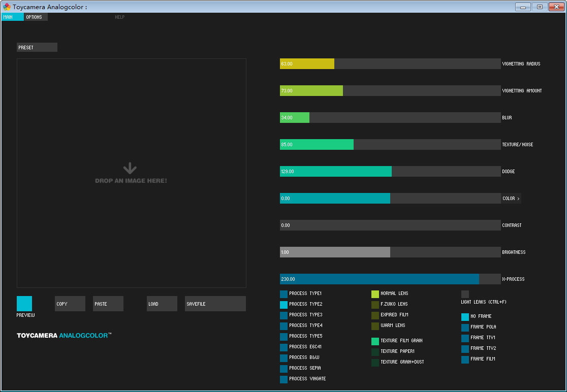Select Process B&W swatch
The width and height of the screenshot is (567, 392).
(284, 358)
